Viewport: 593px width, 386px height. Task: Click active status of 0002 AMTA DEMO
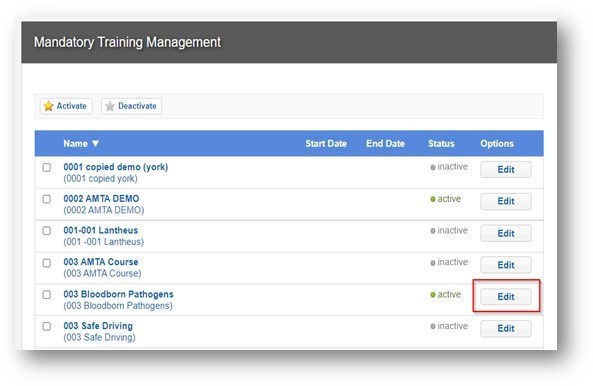[x=446, y=199]
